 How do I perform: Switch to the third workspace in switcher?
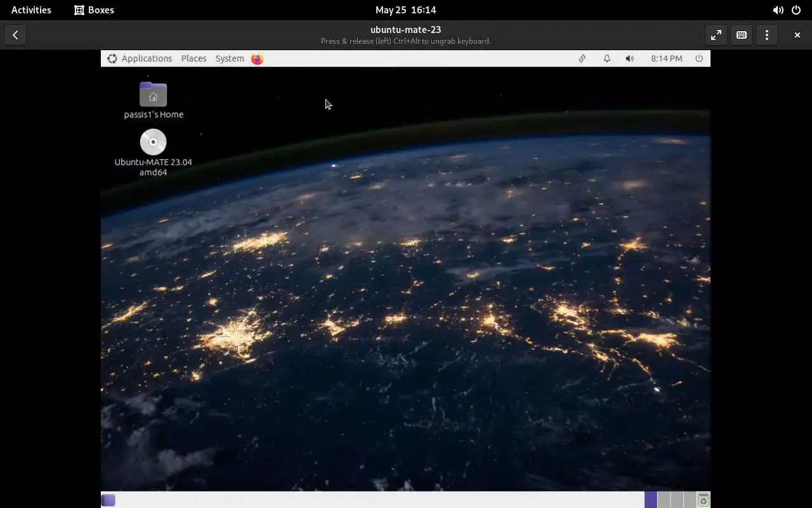tap(677, 500)
